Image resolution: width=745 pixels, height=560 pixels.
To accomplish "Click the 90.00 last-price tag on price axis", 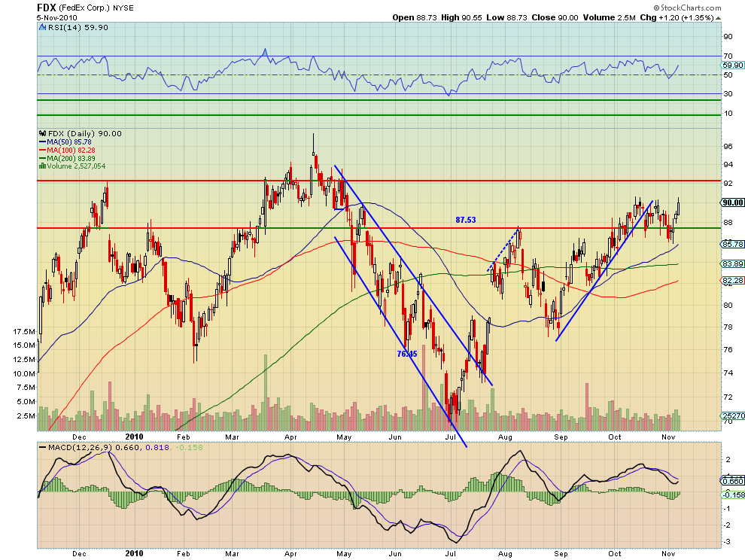I will [732, 202].
